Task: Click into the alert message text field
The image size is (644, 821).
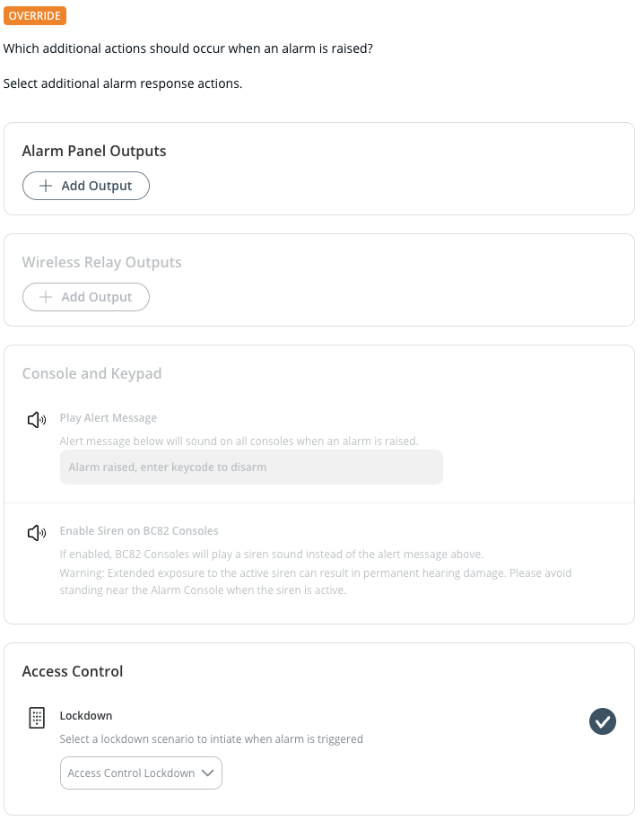Action: point(251,467)
